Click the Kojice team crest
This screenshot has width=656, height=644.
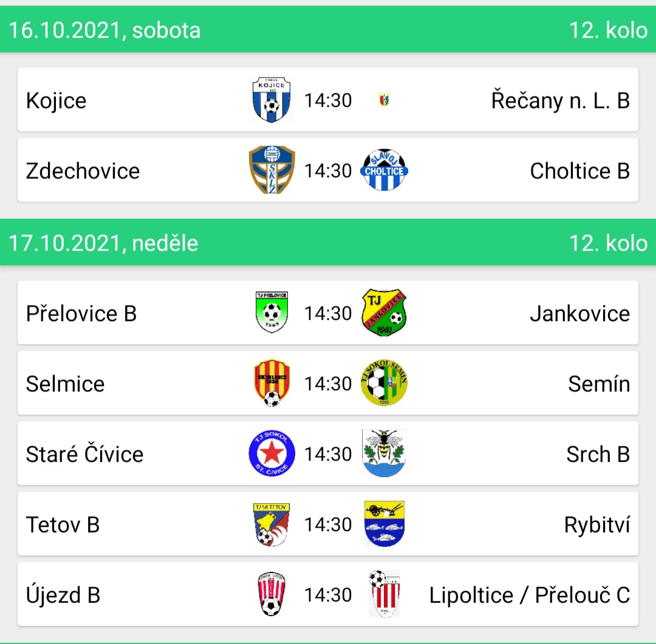[x=272, y=100]
